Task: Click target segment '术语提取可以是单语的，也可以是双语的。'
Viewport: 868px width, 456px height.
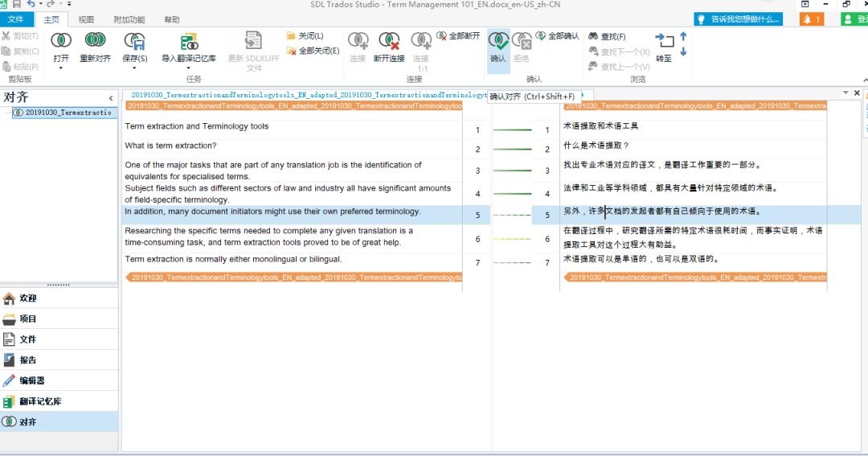Action: pyautogui.click(x=641, y=259)
